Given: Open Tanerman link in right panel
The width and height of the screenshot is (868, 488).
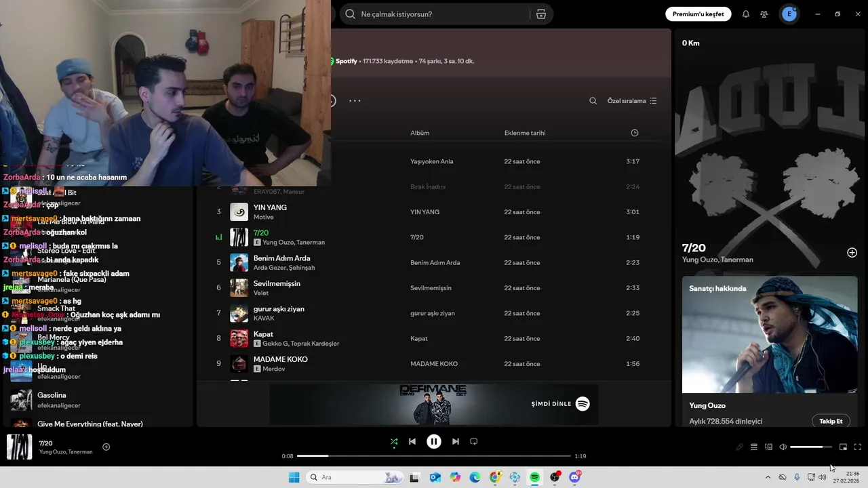Looking at the screenshot, I should pyautogui.click(x=735, y=260).
